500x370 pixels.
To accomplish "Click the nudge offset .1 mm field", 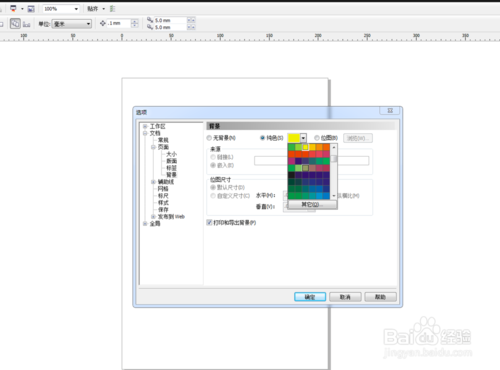I will point(119,23).
